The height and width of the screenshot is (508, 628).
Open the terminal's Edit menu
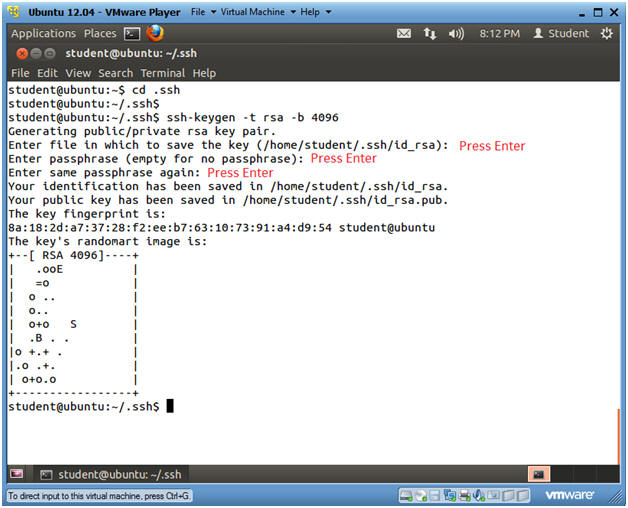click(47, 73)
